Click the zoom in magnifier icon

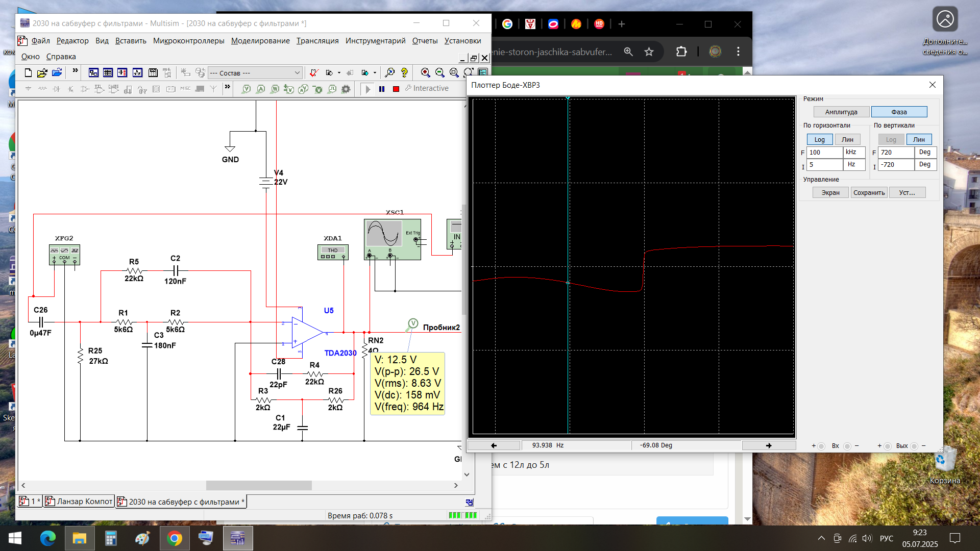[425, 73]
